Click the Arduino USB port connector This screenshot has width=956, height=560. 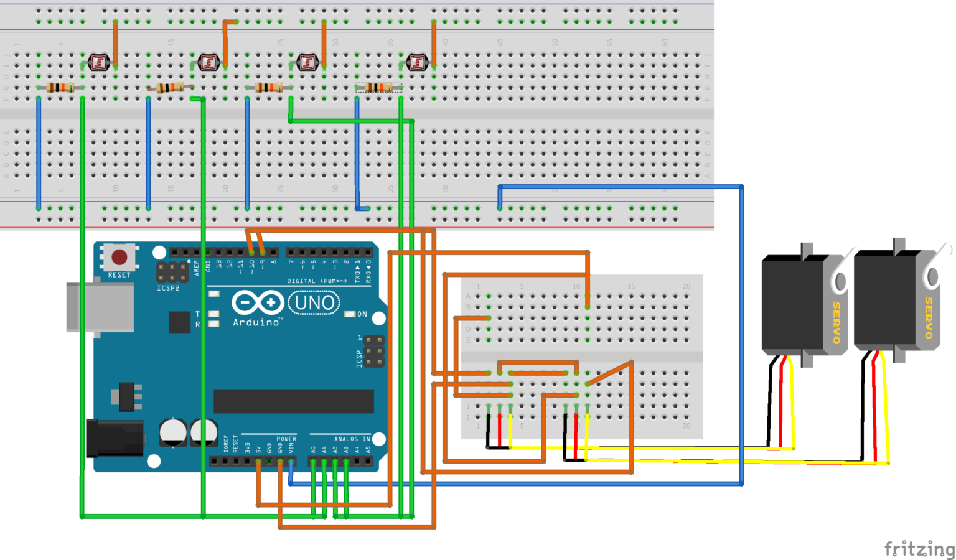pyautogui.click(x=100, y=307)
